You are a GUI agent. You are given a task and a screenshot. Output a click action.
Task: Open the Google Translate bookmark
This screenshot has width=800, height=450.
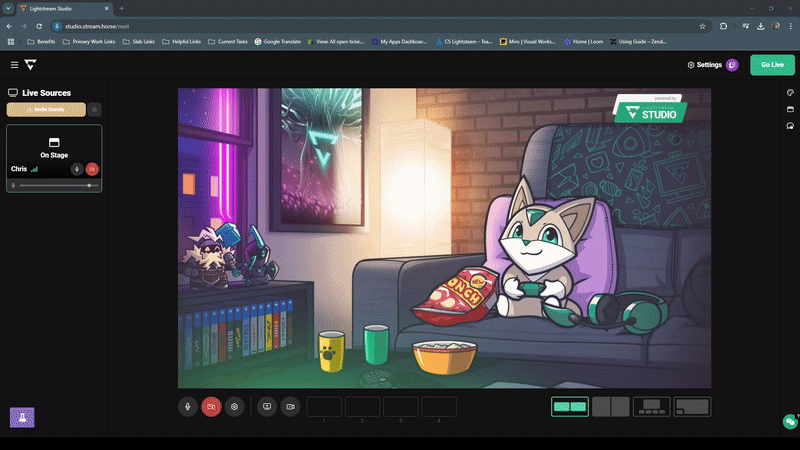click(x=278, y=42)
